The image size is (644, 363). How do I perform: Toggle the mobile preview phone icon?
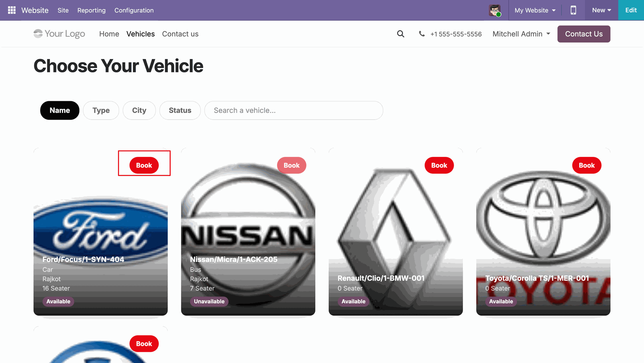click(573, 10)
